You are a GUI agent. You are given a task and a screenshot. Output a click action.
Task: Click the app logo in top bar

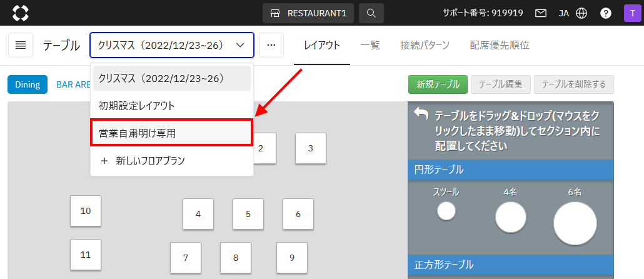(x=21, y=13)
